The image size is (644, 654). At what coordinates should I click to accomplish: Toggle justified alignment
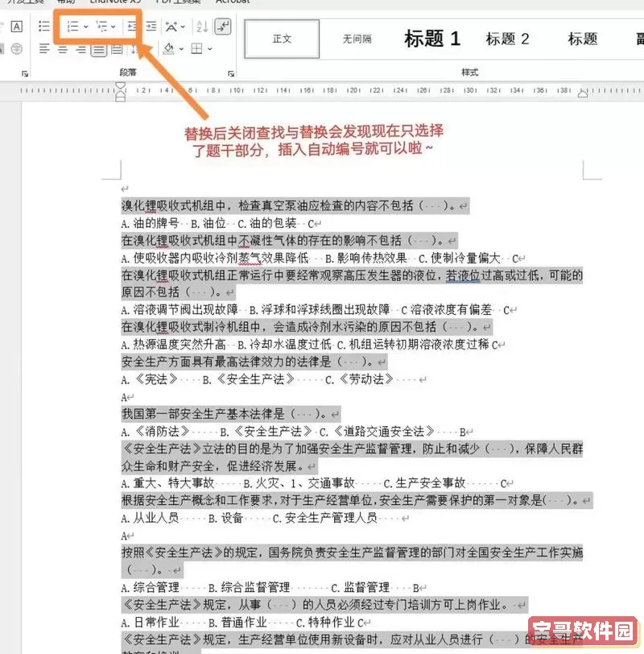(x=99, y=50)
